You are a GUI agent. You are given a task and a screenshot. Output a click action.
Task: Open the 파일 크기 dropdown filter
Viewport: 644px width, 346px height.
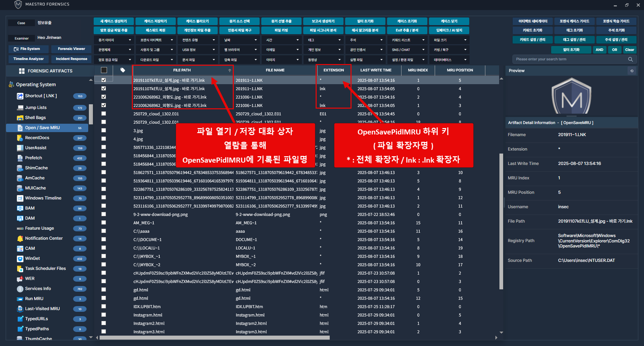(449, 40)
